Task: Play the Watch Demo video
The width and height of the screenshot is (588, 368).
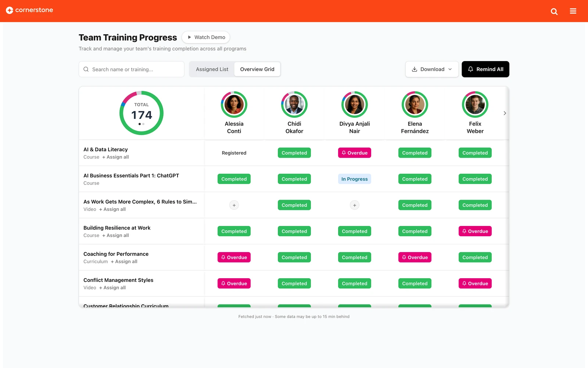Action: click(x=206, y=37)
